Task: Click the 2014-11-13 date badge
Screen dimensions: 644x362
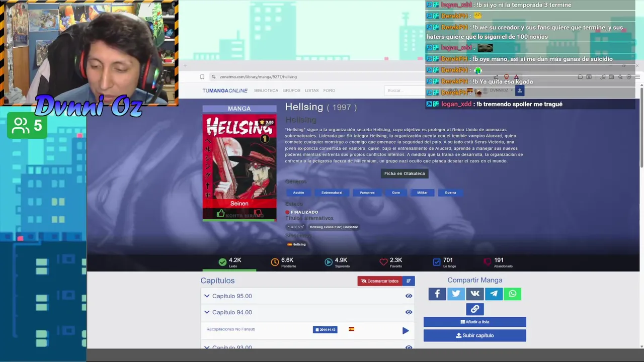Action: [325, 330]
